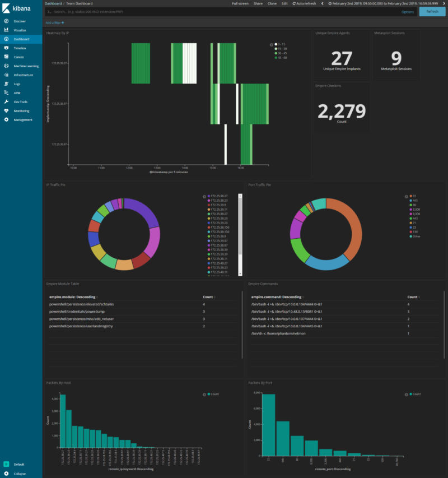
Task: Toggle the Heatmap By IP legend
Action: 271,44
